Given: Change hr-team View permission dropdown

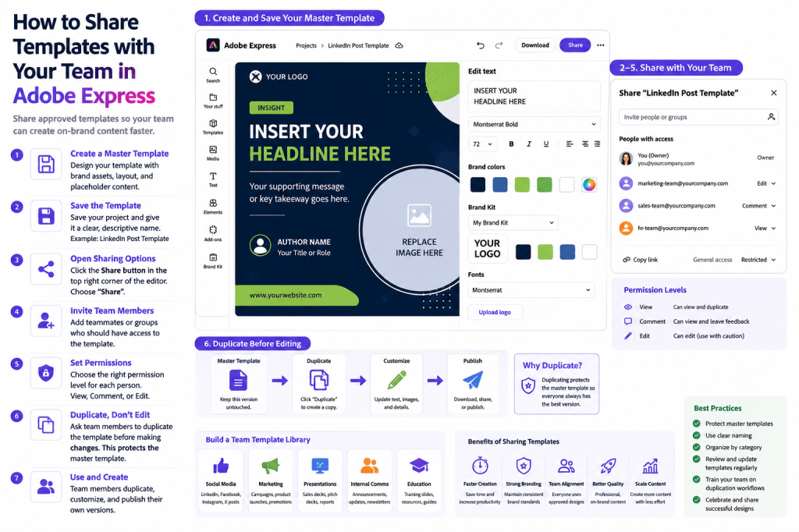Looking at the screenshot, I should 765,229.
